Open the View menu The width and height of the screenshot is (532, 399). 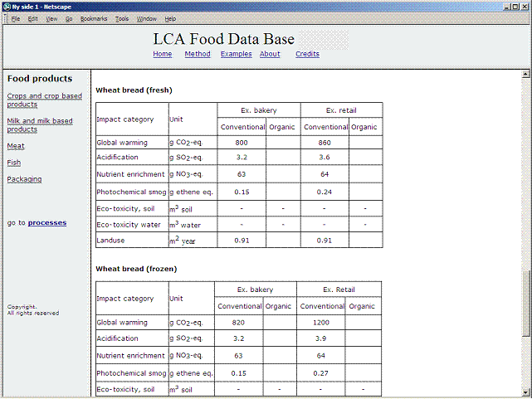pos(51,19)
